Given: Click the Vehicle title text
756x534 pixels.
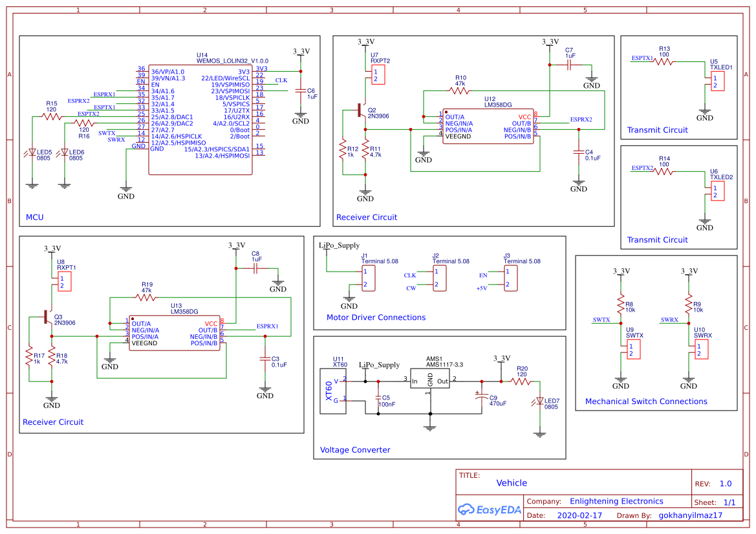Looking at the screenshot, I should (x=512, y=483).
